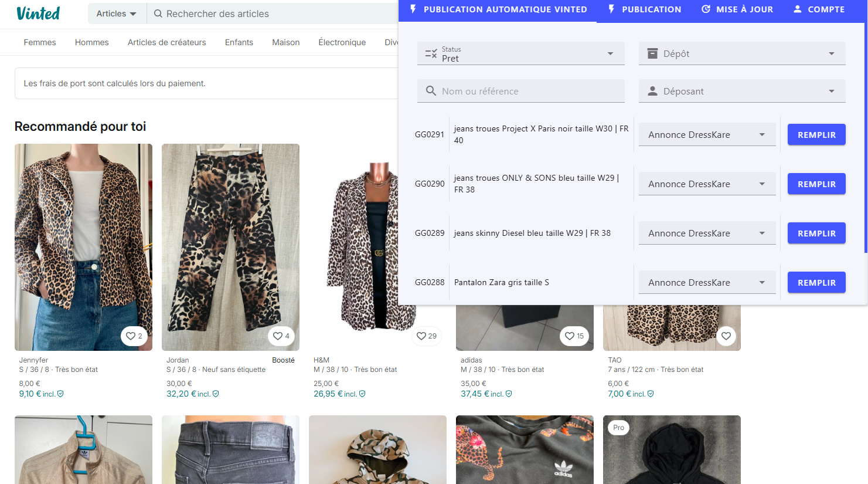The height and width of the screenshot is (484, 868).
Task: Click the extension panel's vertical scrollbar
Action: pyautogui.click(x=866, y=138)
